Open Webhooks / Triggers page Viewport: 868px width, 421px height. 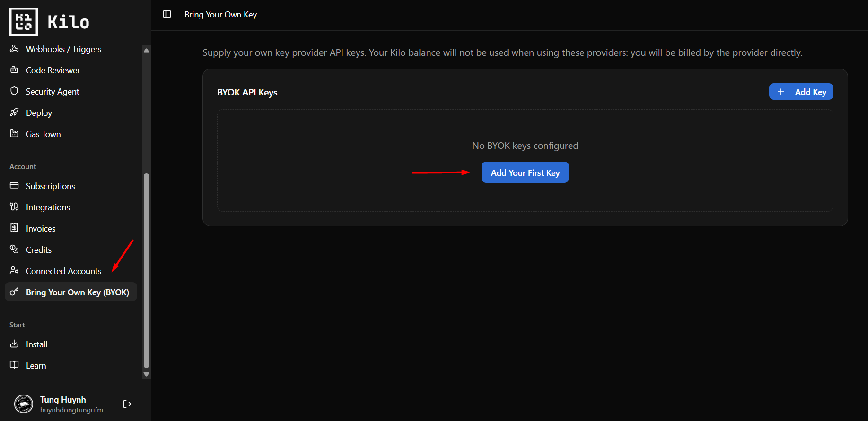tap(71, 49)
